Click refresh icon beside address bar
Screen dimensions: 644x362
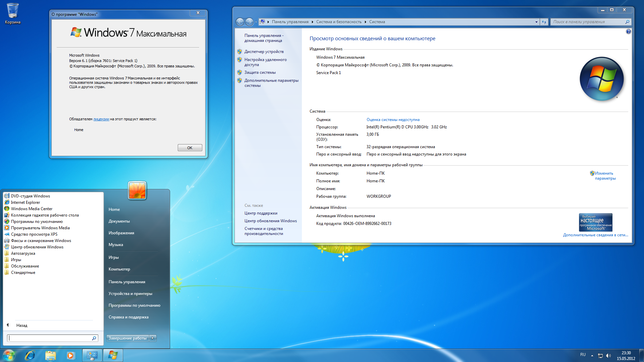544,22
